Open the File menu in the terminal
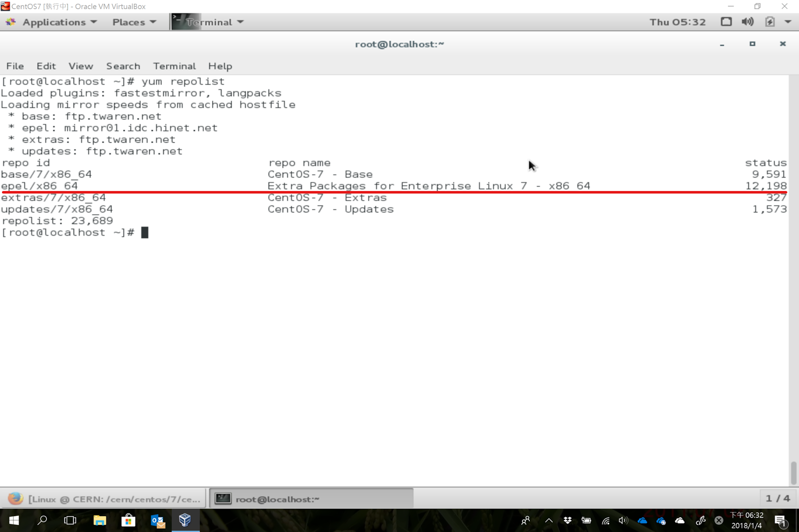 tap(15, 66)
